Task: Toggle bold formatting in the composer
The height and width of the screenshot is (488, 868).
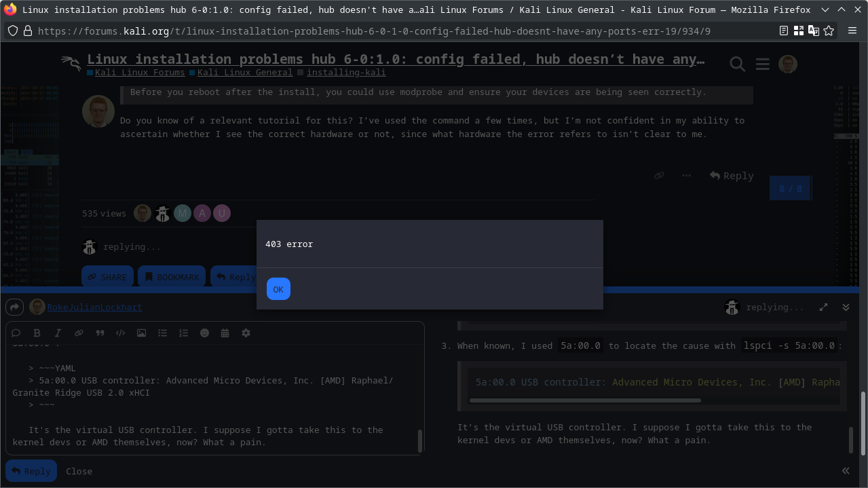Action: click(x=37, y=333)
